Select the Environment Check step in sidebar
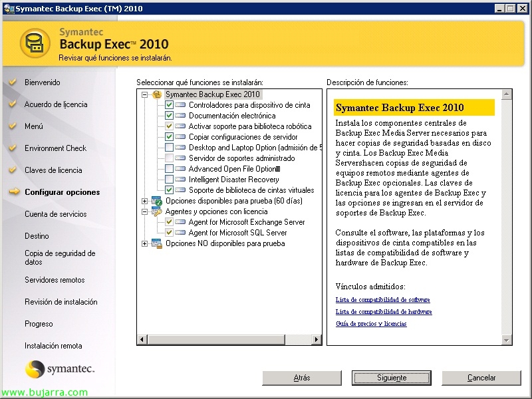This screenshot has height=399, width=532. 55,148
